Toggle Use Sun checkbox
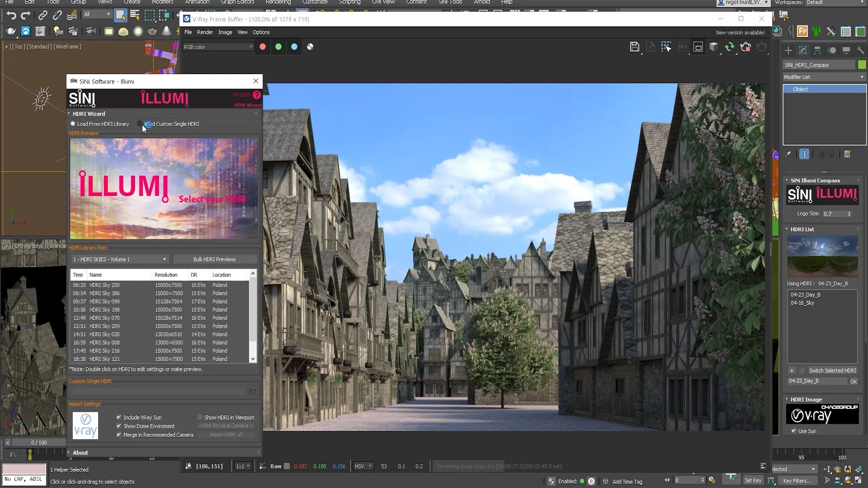The width and height of the screenshot is (868, 488). click(x=794, y=431)
